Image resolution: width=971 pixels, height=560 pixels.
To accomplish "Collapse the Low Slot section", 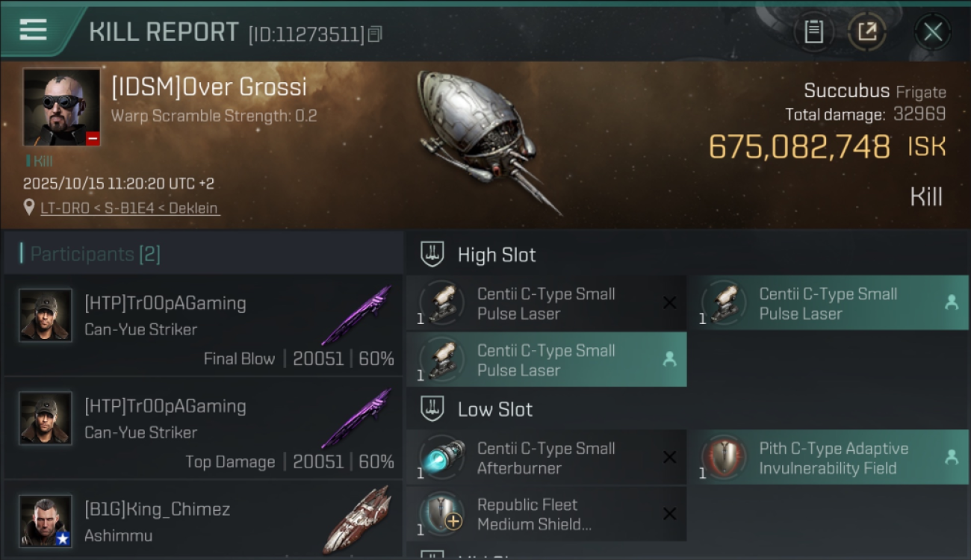I will click(432, 409).
